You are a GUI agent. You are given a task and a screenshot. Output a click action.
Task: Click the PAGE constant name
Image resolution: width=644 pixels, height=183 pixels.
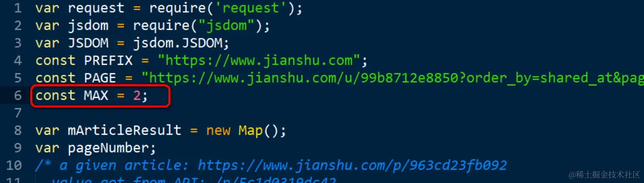(100, 78)
